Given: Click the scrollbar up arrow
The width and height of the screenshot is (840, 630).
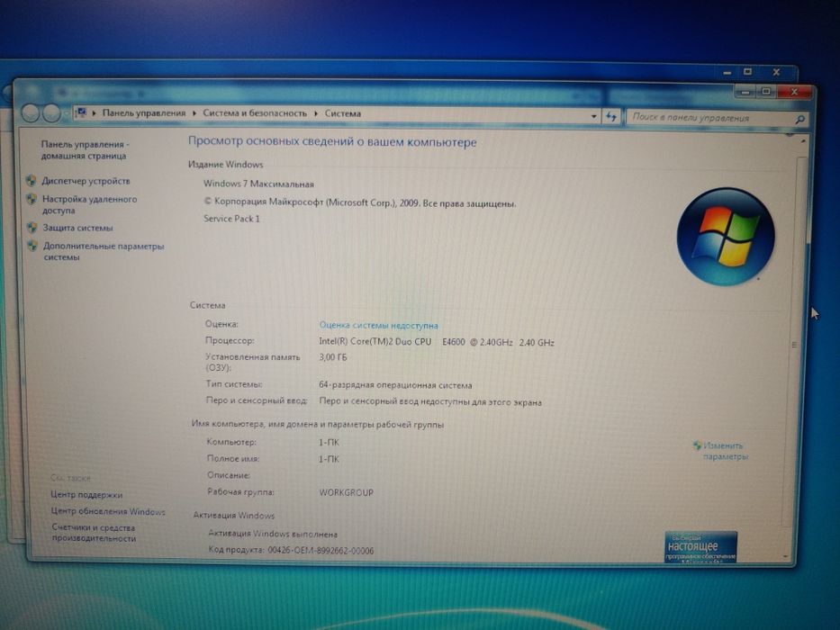Looking at the screenshot, I should (x=803, y=140).
